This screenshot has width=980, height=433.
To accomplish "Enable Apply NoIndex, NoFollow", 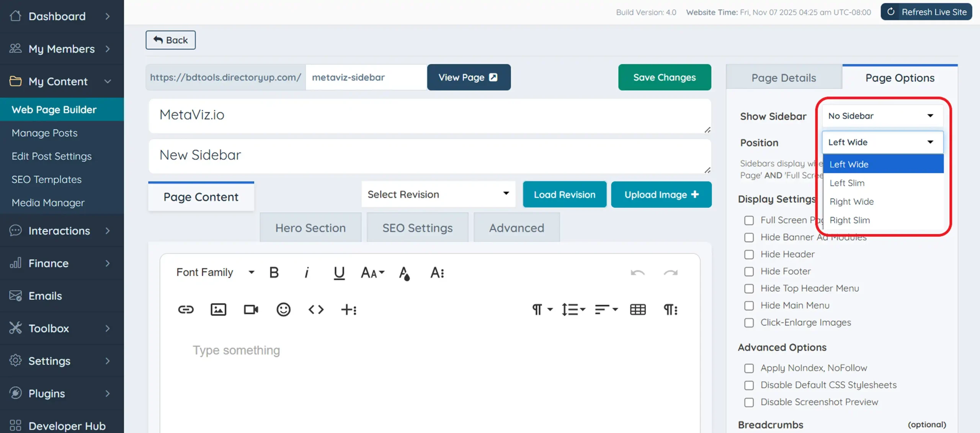I will pyautogui.click(x=749, y=368).
